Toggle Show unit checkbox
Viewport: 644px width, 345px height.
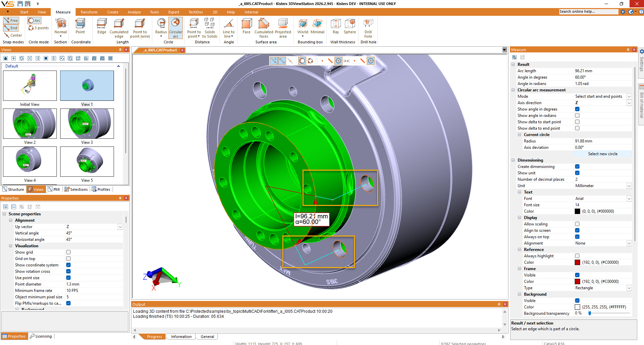[577, 173]
